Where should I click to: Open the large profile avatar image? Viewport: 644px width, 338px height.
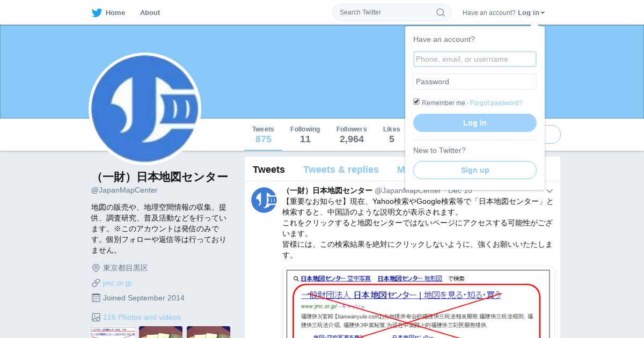(x=145, y=109)
